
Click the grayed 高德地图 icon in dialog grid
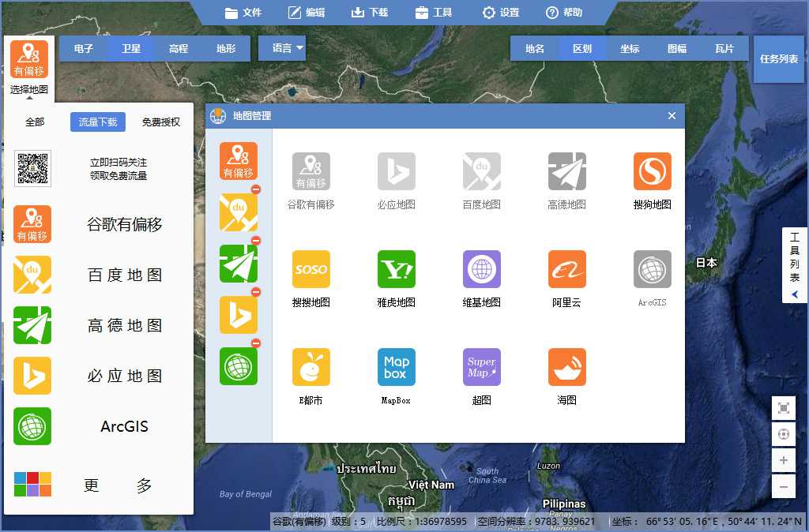(567, 171)
